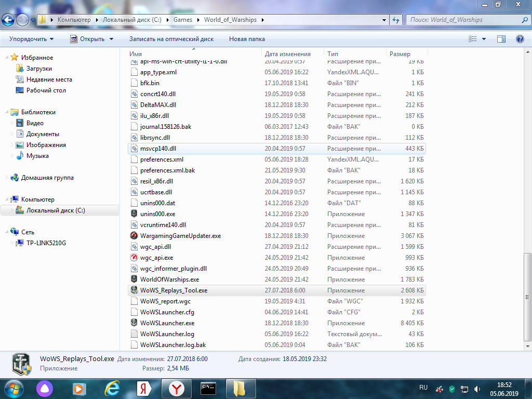Open Рабочий стол in sidebar
The image size is (532, 399).
pyautogui.click(x=46, y=90)
